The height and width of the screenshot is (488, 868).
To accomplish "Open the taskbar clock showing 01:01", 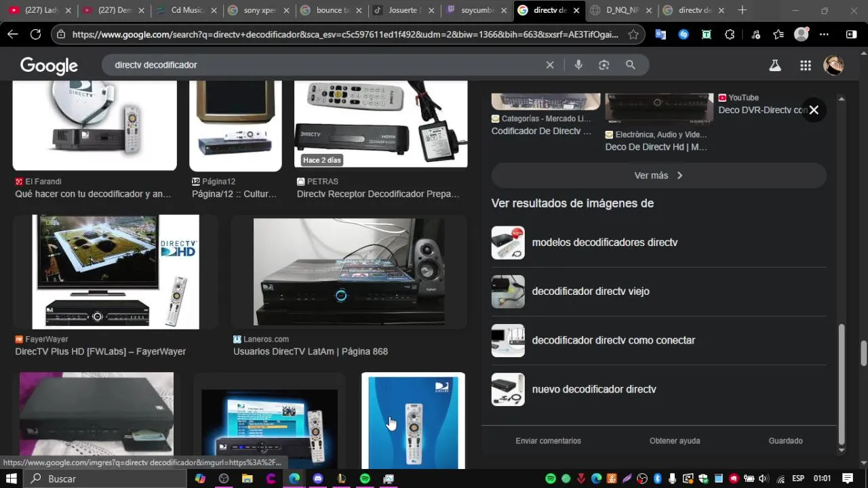I will coord(822,479).
